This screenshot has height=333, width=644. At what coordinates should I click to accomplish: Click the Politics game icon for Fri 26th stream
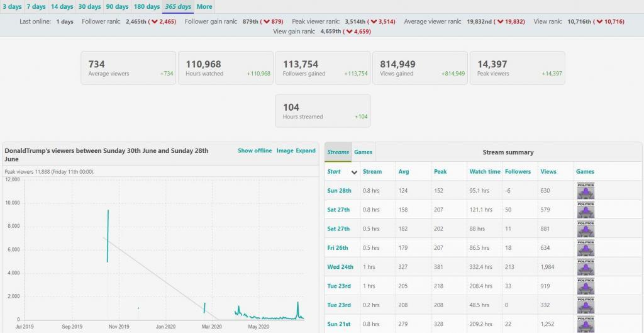click(586, 248)
